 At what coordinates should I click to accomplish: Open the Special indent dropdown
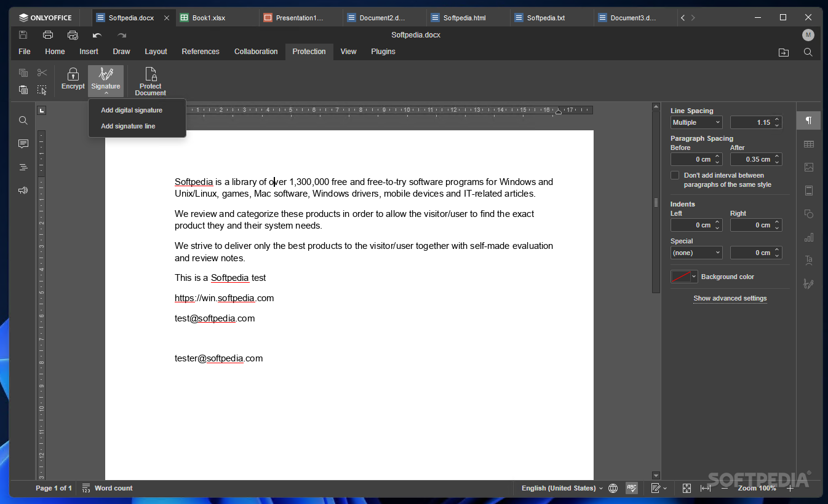click(696, 253)
